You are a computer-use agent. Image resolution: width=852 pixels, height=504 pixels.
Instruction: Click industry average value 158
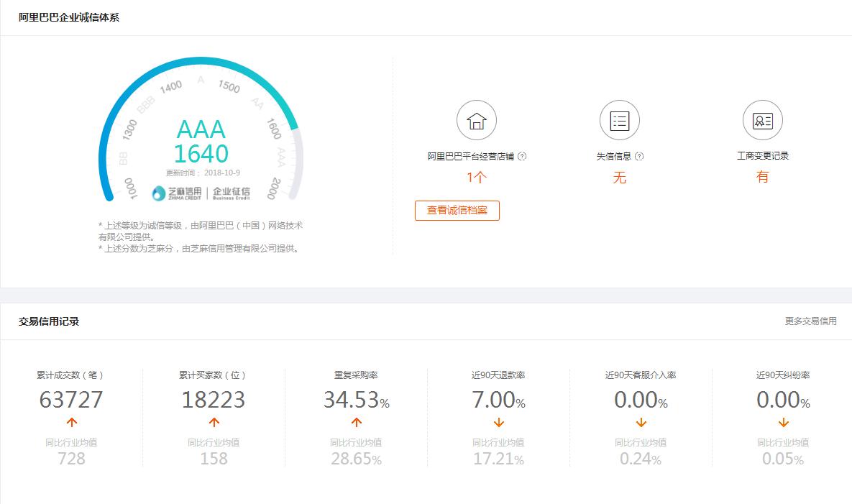coord(214,459)
